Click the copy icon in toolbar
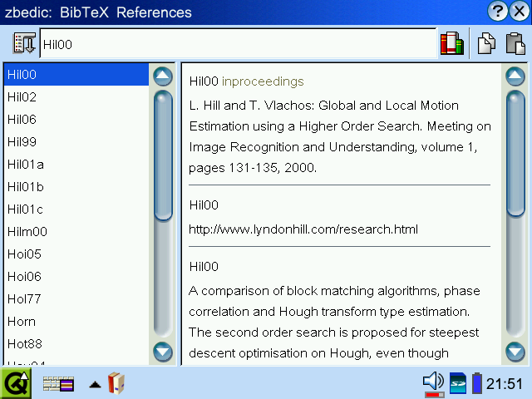This screenshot has width=532, height=399. coord(486,44)
